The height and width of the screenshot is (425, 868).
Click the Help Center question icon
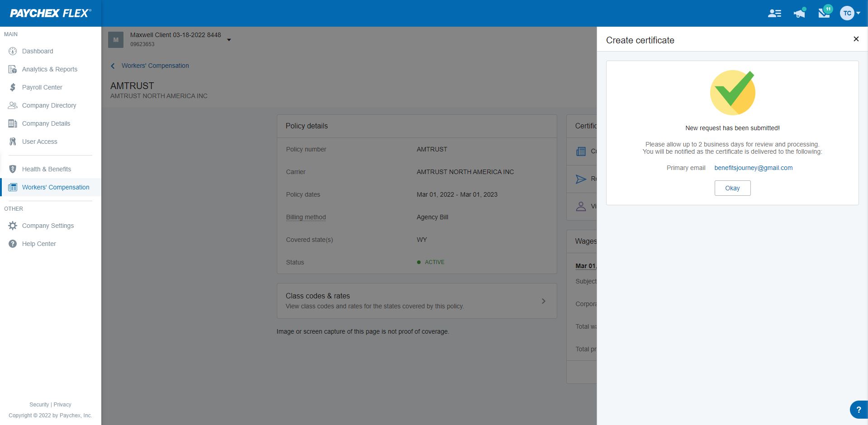(13, 244)
